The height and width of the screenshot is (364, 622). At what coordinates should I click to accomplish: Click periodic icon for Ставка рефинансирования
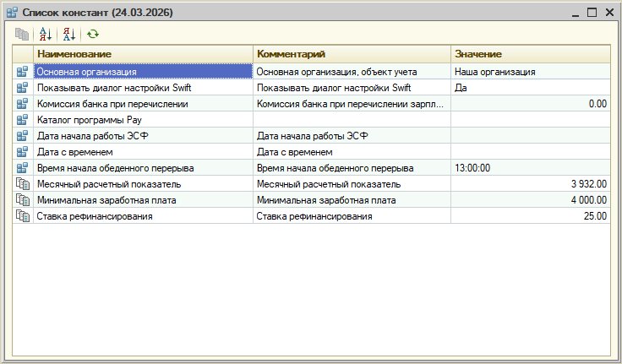23,216
